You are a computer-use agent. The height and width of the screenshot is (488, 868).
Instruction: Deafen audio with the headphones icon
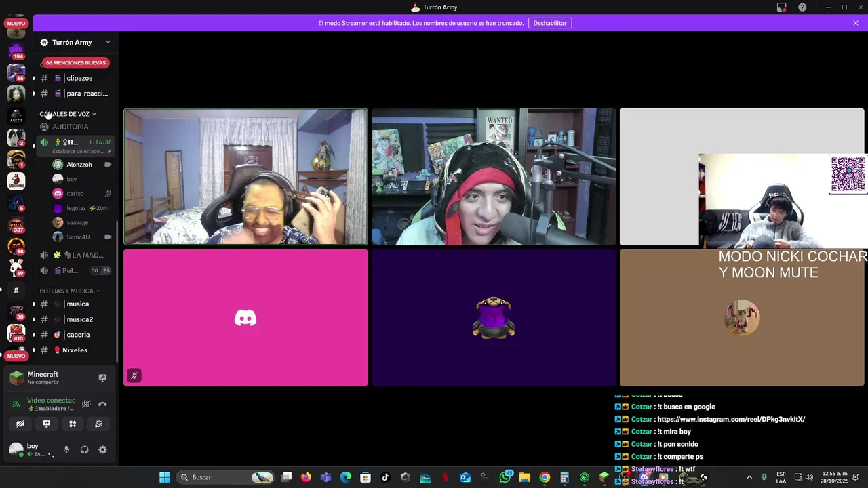pyautogui.click(x=85, y=449)
